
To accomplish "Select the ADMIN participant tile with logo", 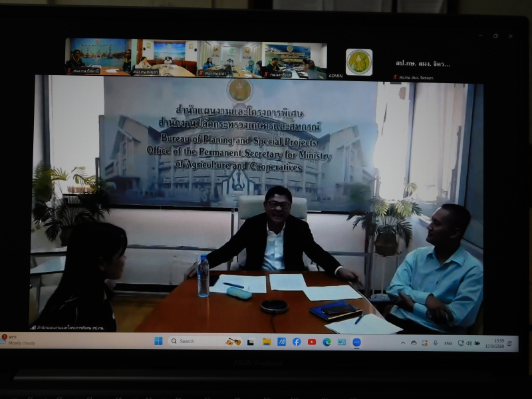I will [x=359, y=63].
